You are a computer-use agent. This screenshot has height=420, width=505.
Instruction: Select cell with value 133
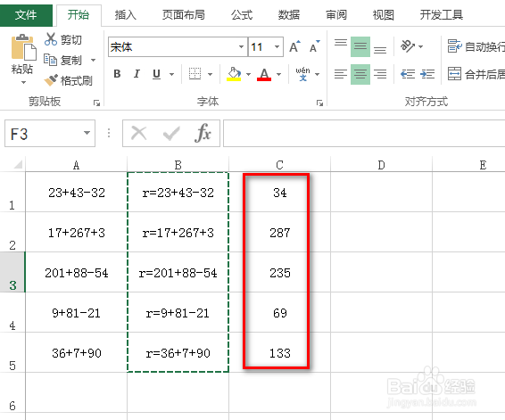[x=279, y=352]
